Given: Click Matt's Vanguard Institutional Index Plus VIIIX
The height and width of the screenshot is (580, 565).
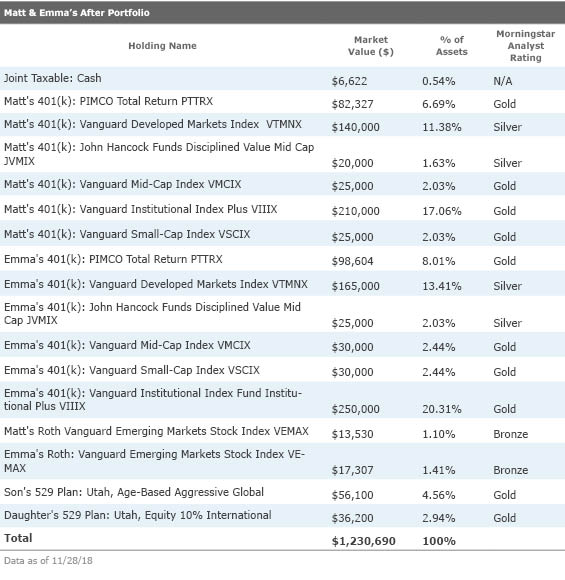Looking at the screenshot, I should click(x=282, y=208).
